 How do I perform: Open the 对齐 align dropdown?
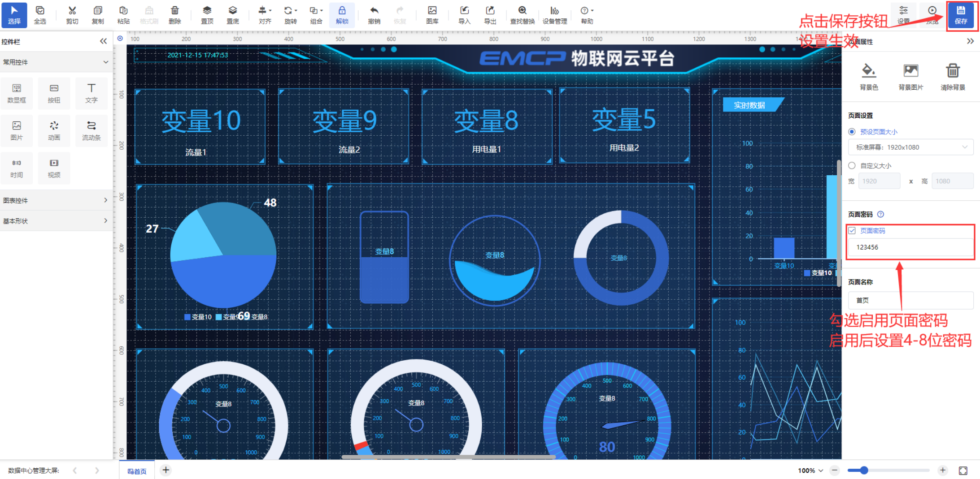click(x=265, y=15)
